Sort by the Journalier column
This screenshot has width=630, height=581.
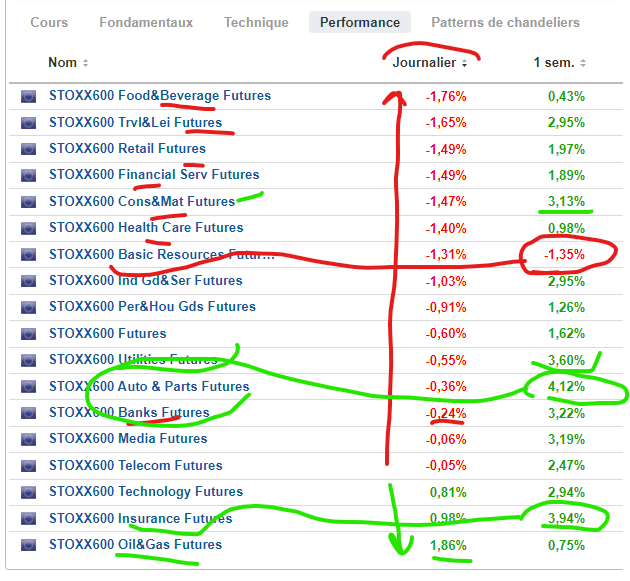tap(430, 63)
